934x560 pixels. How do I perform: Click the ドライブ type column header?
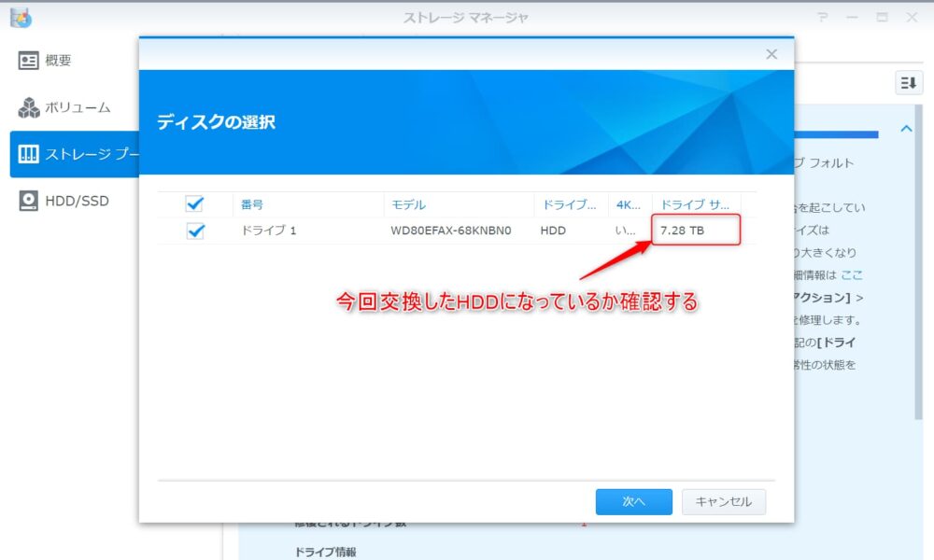(571, 204)
